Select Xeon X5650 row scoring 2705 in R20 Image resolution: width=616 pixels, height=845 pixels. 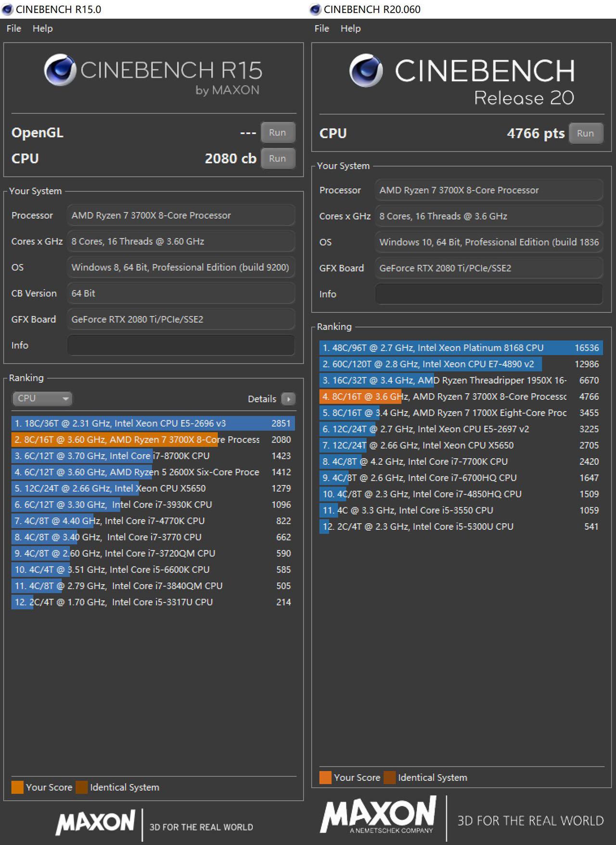(x=461, y=445)
